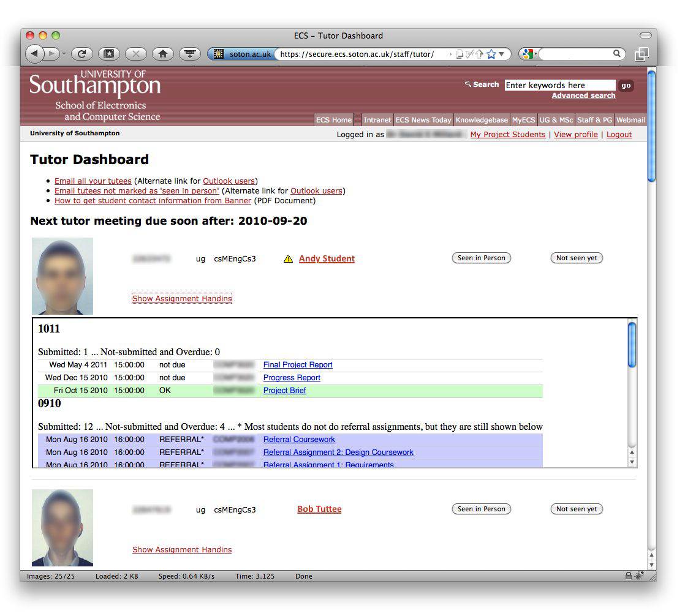Open the Knowledgebase tab
Viewport: 685px width, 616px height.
(482, 119)
